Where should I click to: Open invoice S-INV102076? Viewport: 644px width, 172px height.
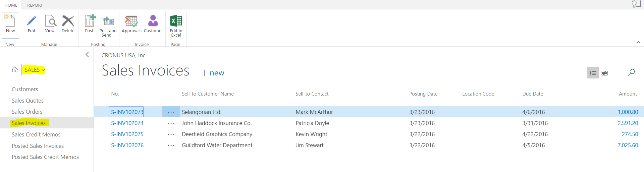click(x=127, y=145)
